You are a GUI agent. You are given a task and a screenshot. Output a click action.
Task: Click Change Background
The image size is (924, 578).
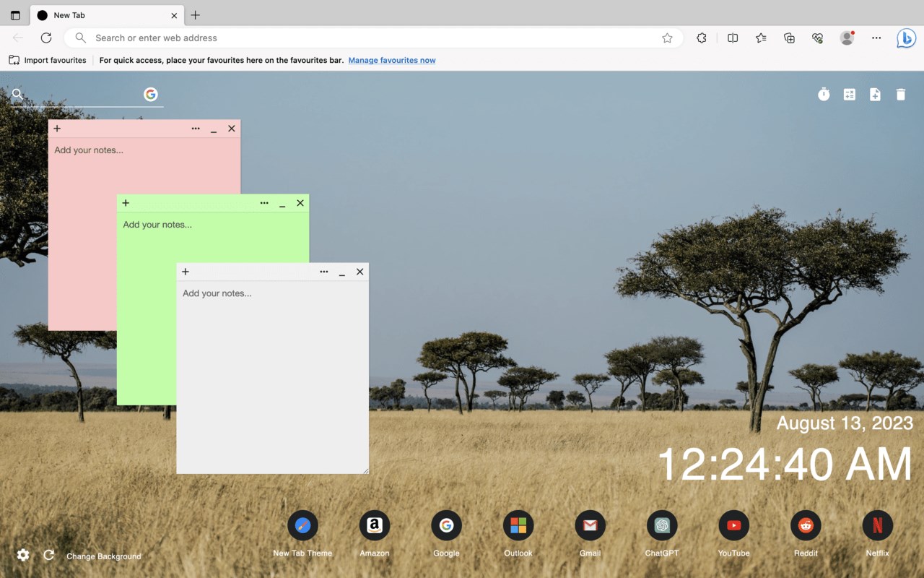tap(104, 556)
